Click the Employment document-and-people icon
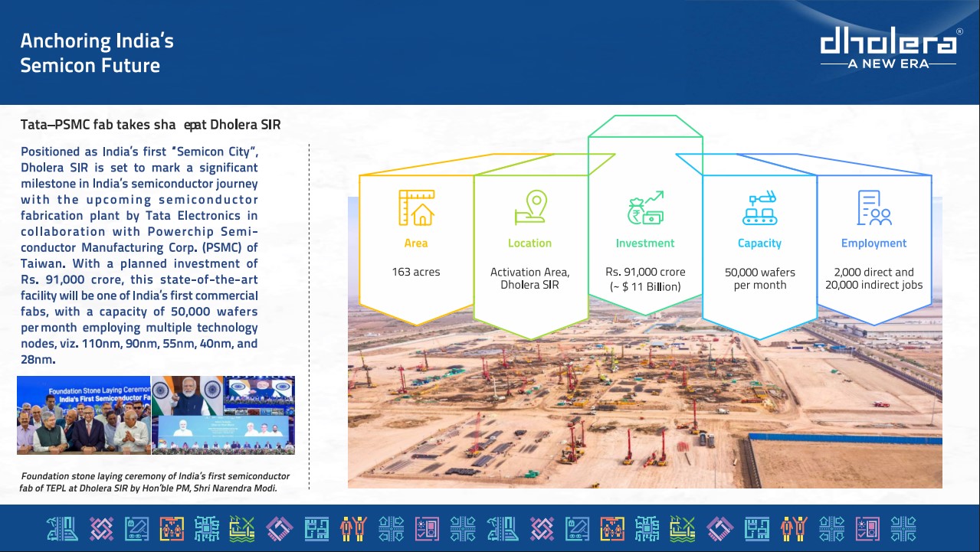 pos(874,208)
